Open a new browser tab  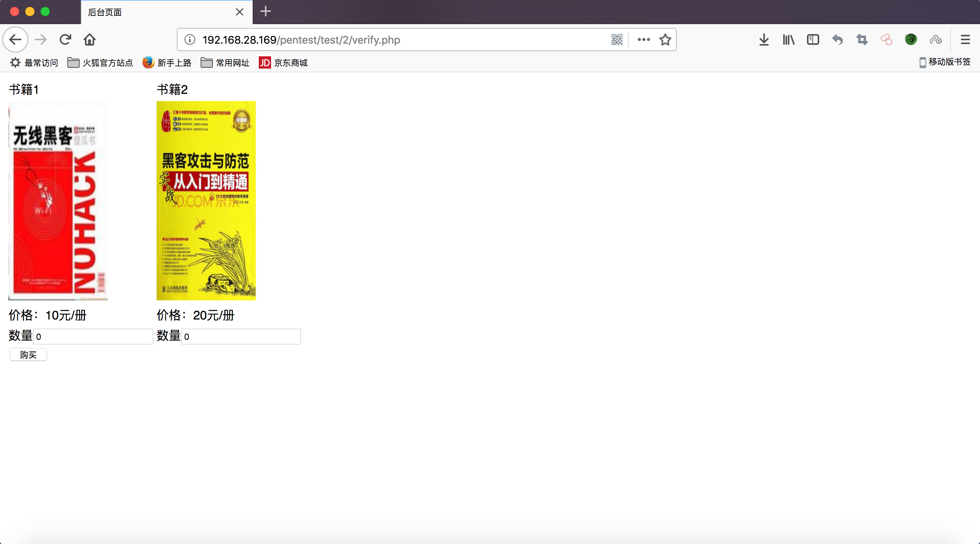tap(266, 11)
